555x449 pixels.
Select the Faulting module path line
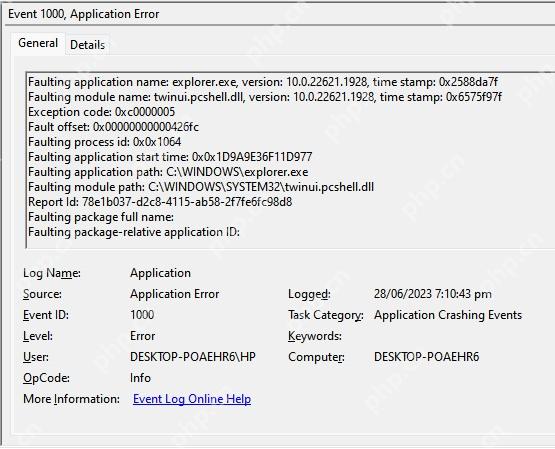click(x=201, y=187)
